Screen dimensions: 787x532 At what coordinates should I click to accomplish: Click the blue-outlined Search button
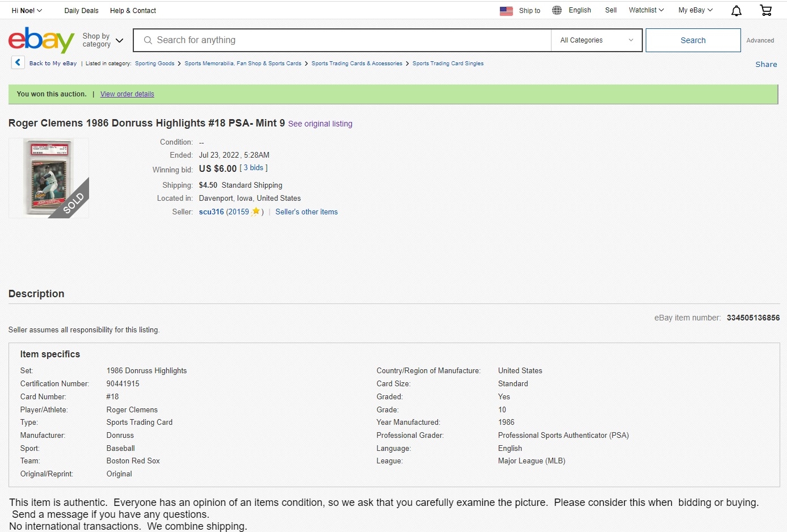point(693,40)
